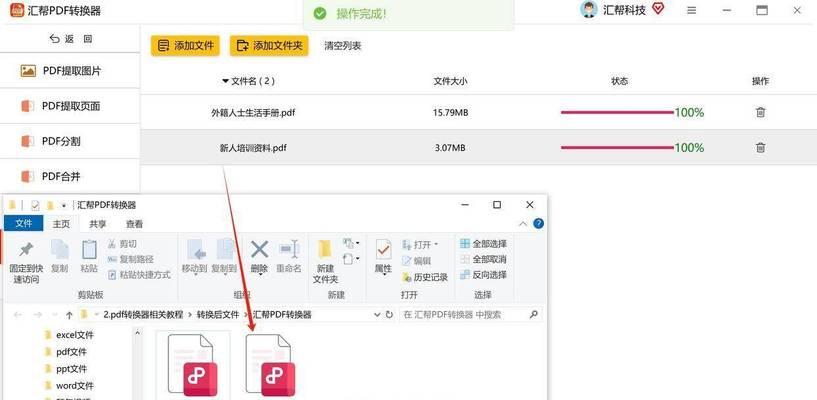817x400 pixels.
Task: Click the 粘贴 ribbon icon
Action: pos(90,249)
